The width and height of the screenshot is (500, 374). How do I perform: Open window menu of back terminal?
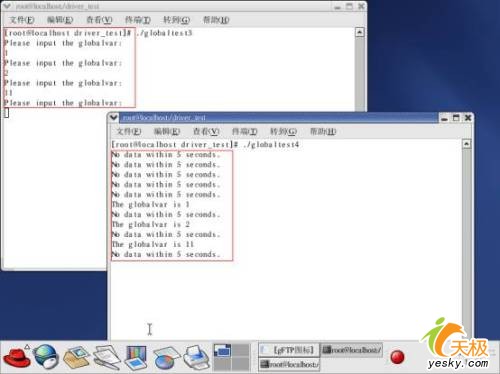(7, 6)
